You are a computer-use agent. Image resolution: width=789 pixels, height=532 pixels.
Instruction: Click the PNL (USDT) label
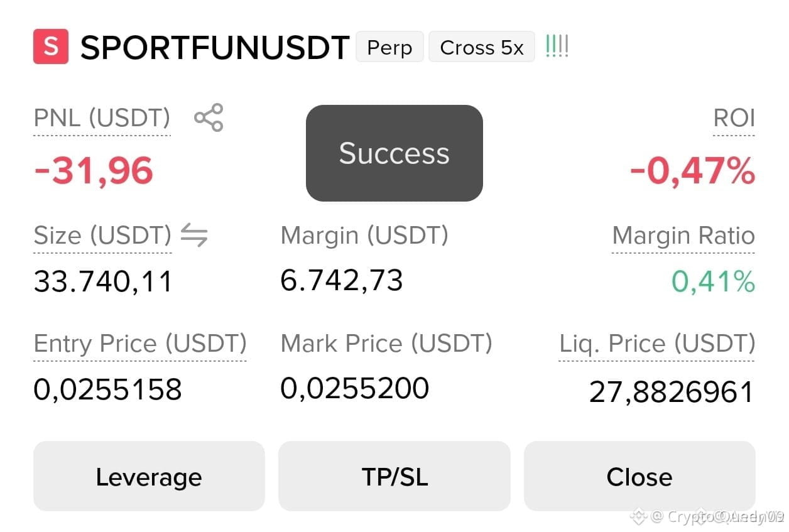point(102,118)
